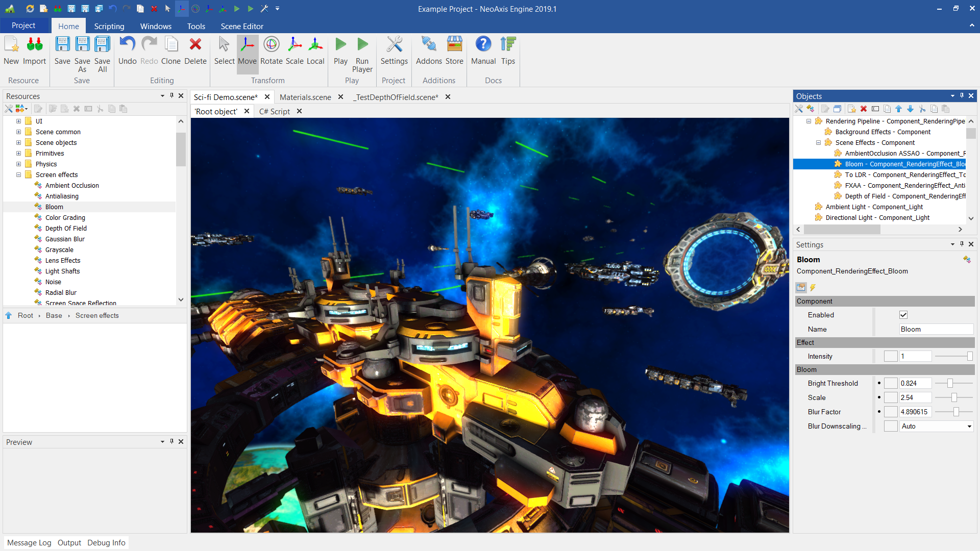980x551 pixels.
Task: Click the Debug Info button
Action: tap(106, 543)
